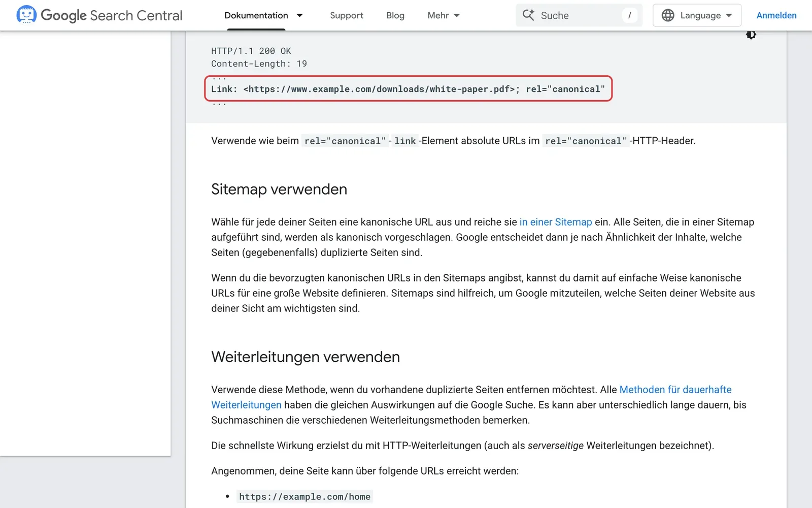Click 'Angenommen, deine Seite kann' sentence
The image size is (812, 508).
coord(365,471)
